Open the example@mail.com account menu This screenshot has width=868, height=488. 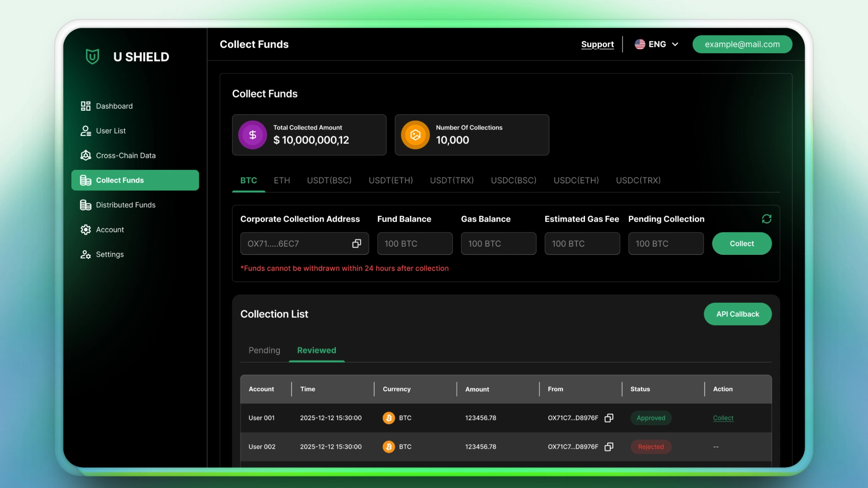tap(742, 44)
